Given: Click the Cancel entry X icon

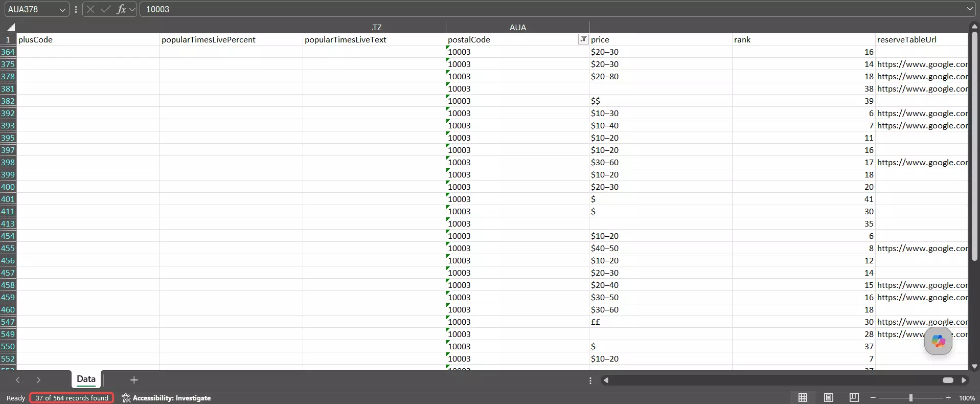Looking at the screenshot, I should 90,9.
